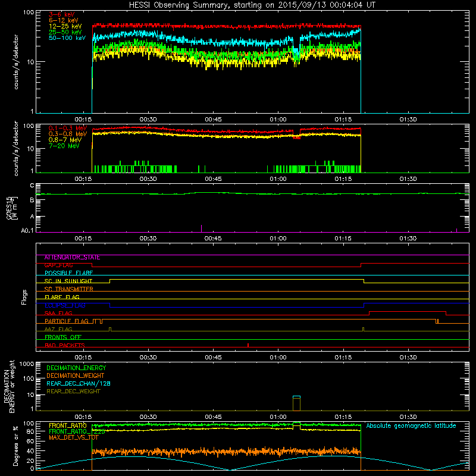The height and width of the screenshot is (476, 476).
Task: Click the FLARE_FLAG label
Action: [x=62, y=297]
